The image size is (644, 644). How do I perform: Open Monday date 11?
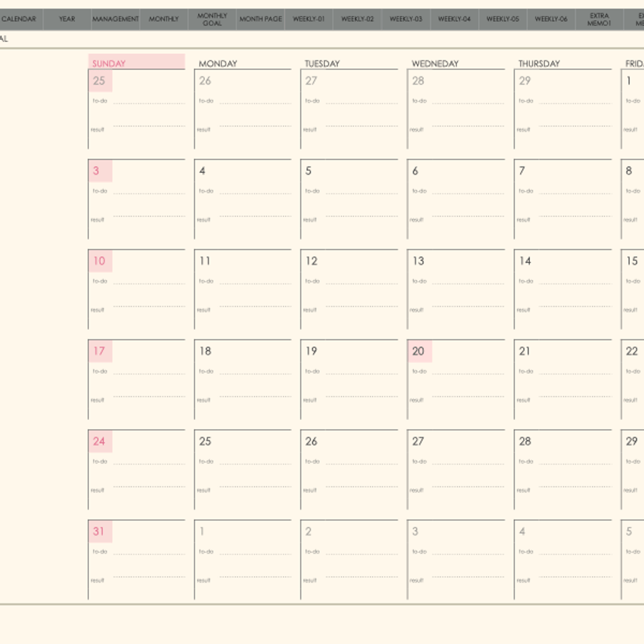point(205,261)
